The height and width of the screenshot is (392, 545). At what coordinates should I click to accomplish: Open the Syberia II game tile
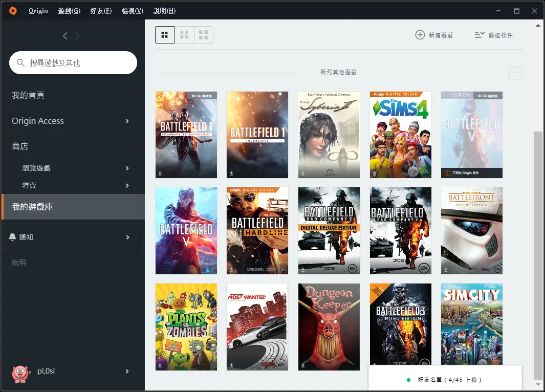[329, 135]
